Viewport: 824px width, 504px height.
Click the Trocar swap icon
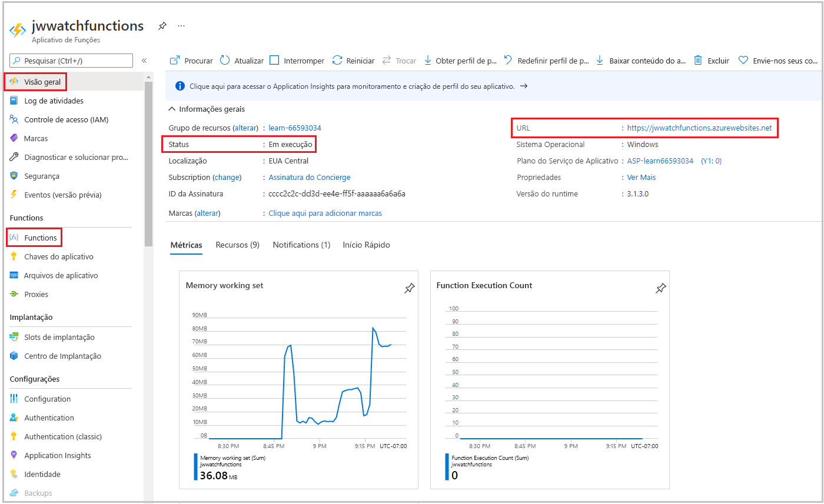tap(387, 60)
